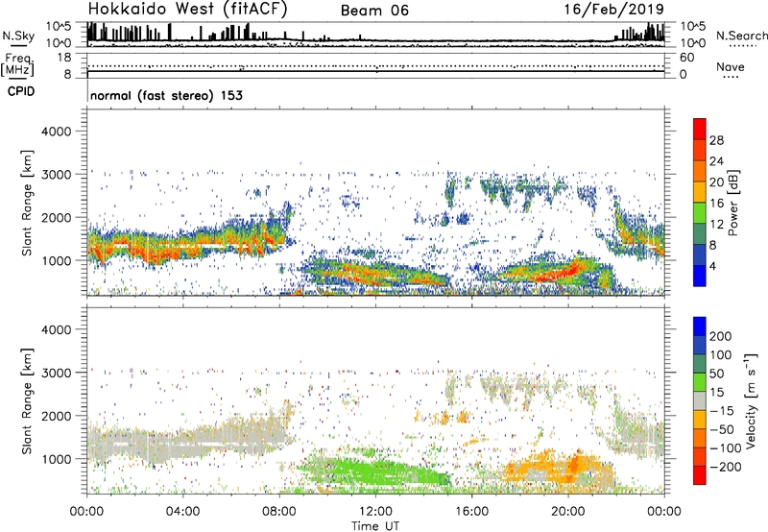Click the date '16/Feb/2019'
This screenshot has width=768, height=532.
pyautogui.click(x=614, y=9)
